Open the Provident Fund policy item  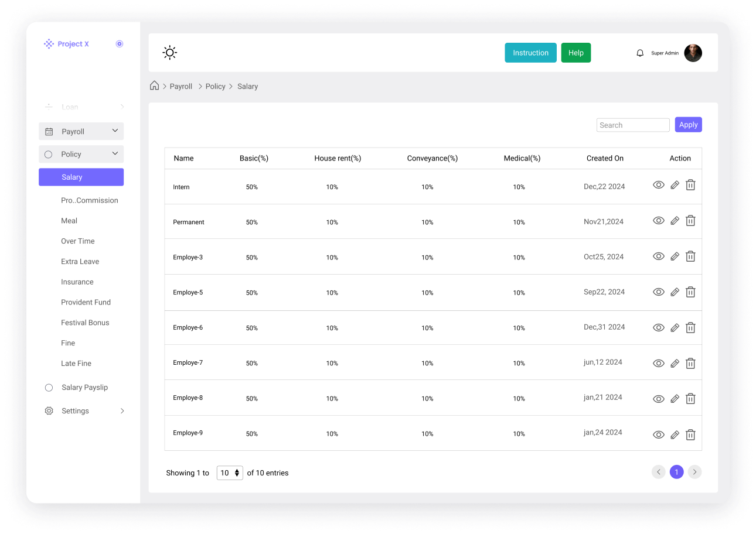point(86,303)
